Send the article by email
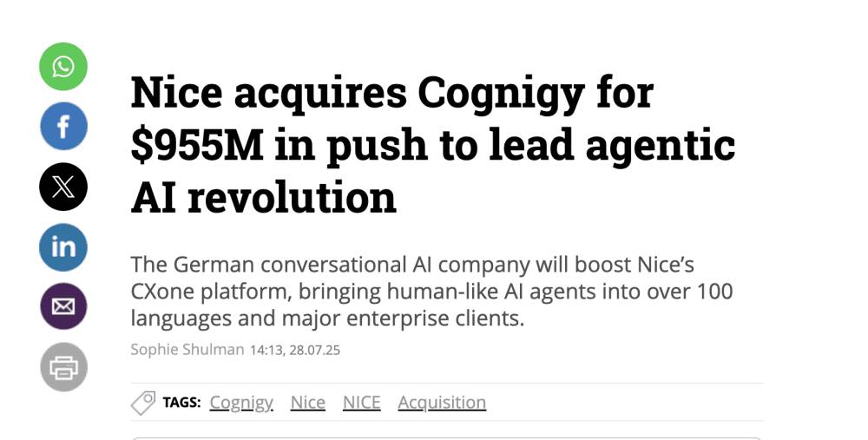 coord(63,306)
